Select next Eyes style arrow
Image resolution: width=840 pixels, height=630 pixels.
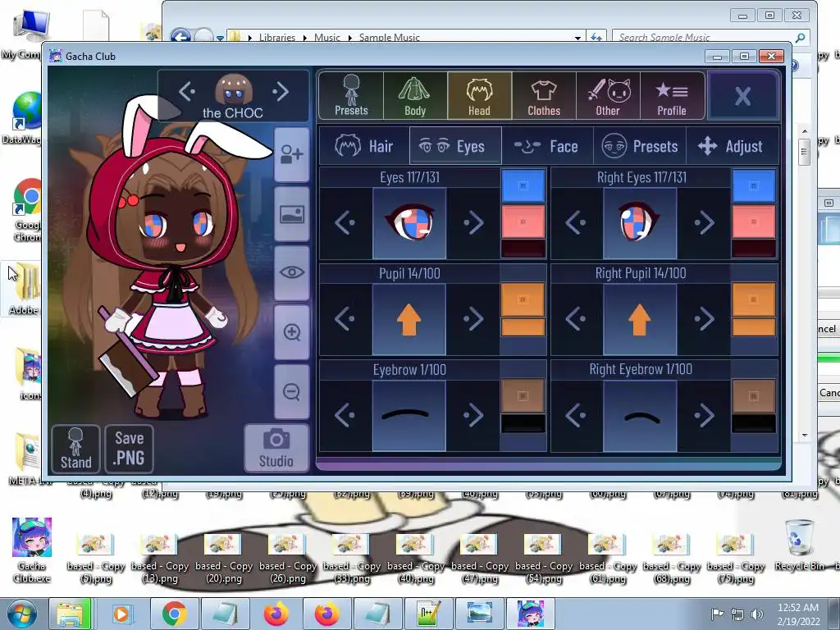(473, 222)
